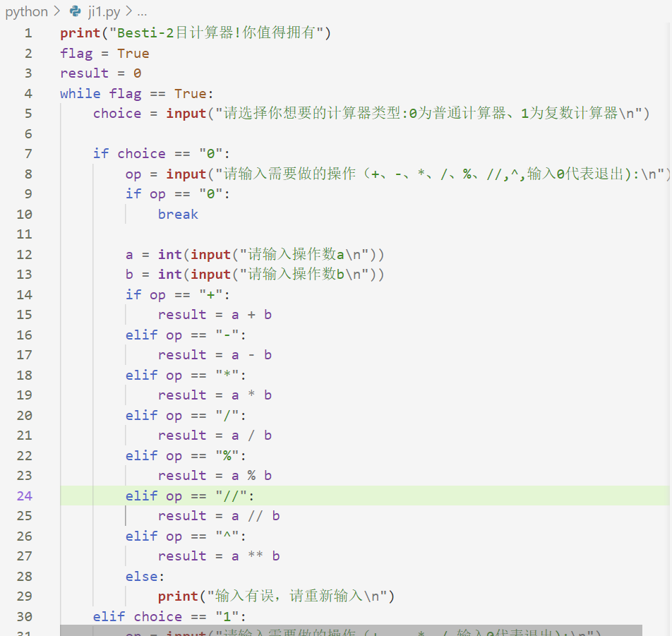Click 'flag = True' on line 2
672x636 pixels.
104,54
